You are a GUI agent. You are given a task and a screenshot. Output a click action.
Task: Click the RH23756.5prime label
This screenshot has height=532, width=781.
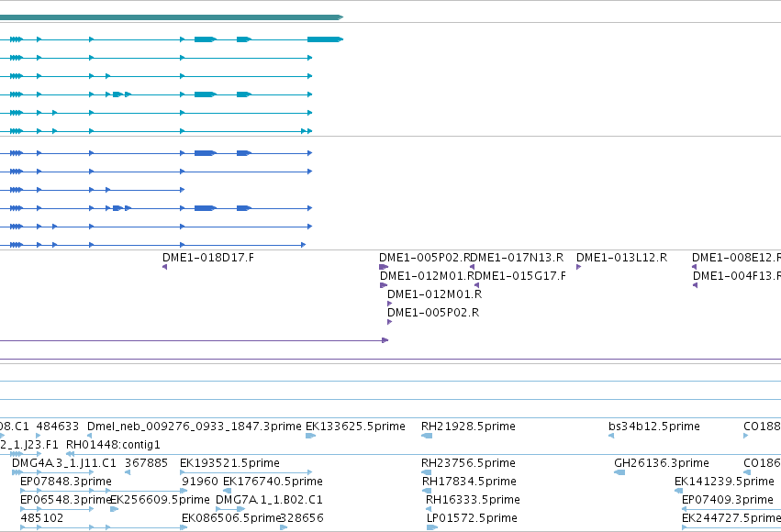(x=468, y=463)
